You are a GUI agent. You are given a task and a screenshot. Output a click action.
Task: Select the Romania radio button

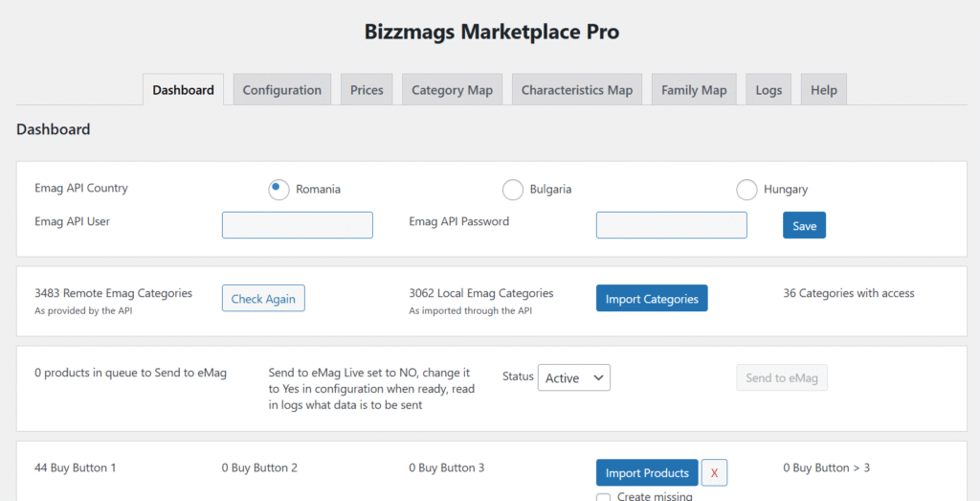(278, 190)
